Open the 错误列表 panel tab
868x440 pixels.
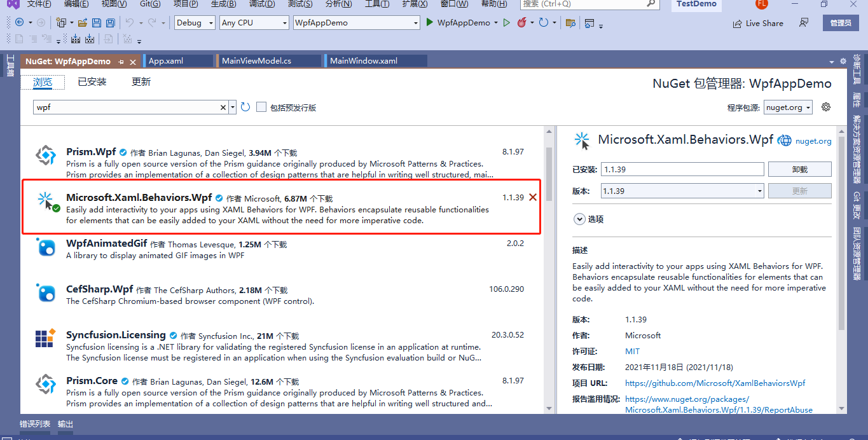tap(35, 424)
